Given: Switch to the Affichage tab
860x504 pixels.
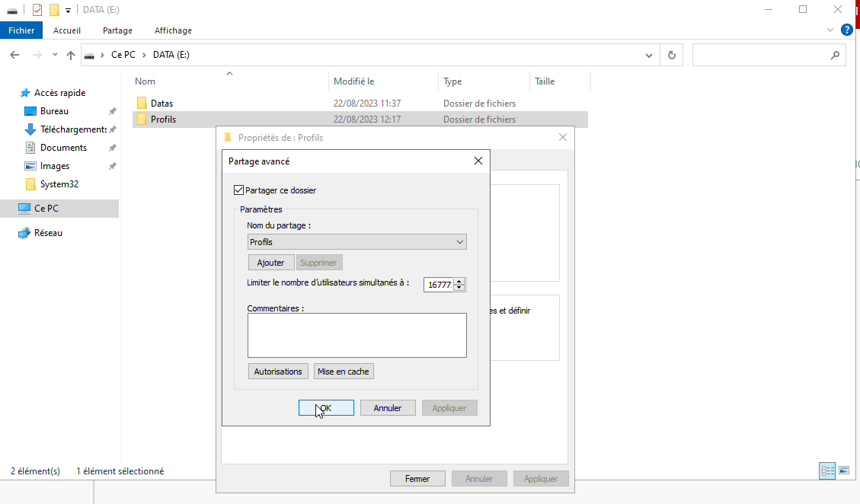Looking at the screenshot, I should (173, 30).
